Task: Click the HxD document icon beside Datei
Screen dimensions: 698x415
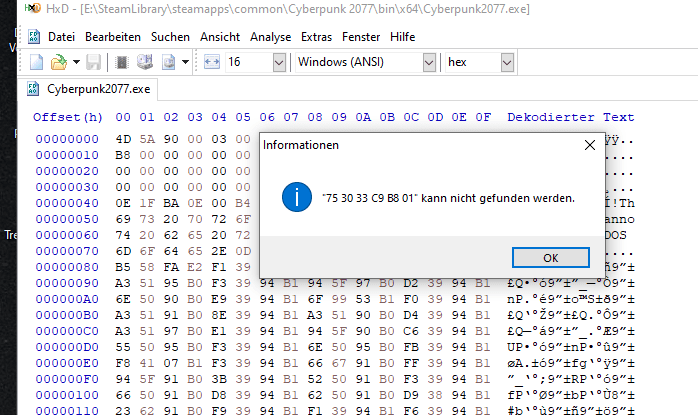Action: click(34, 37)
